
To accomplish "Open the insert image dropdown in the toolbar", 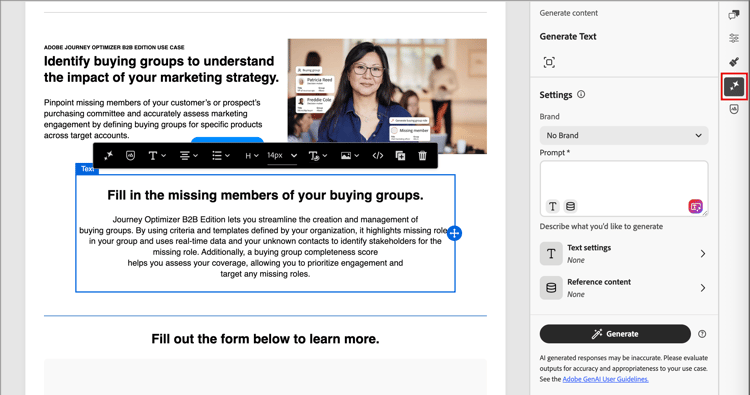I will pos(350,155).
